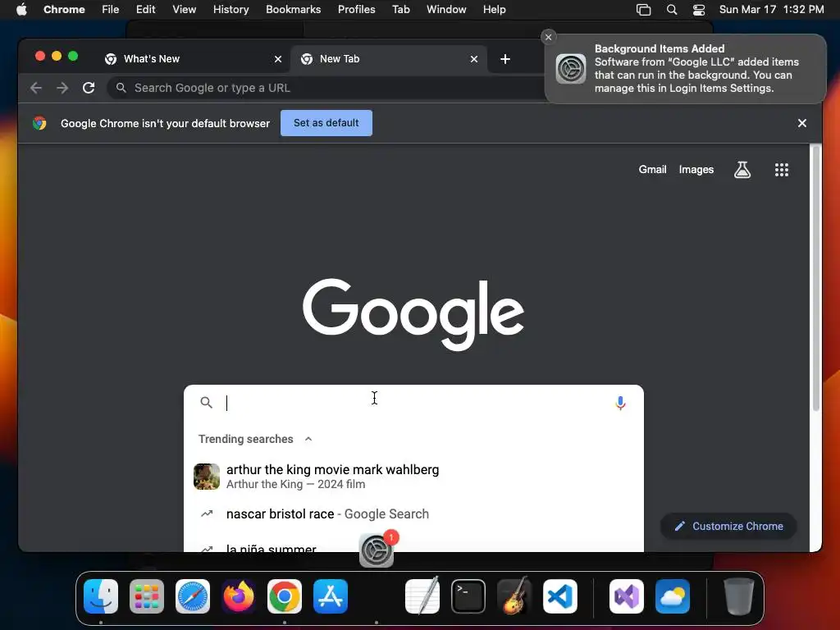Image resolution: width=840 pixels, height=630 pixels.
Task: Open the Tab menu
Action: click(400, 9)
